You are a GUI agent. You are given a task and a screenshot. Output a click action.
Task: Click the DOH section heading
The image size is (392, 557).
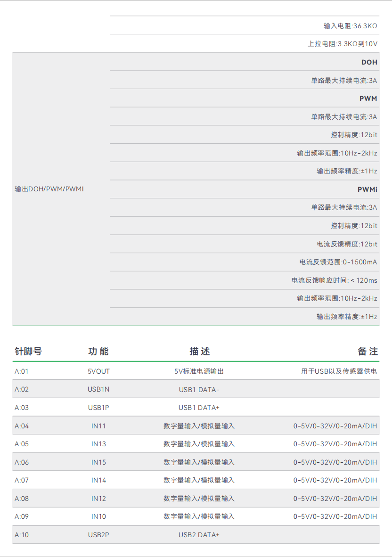pos(369,62)
